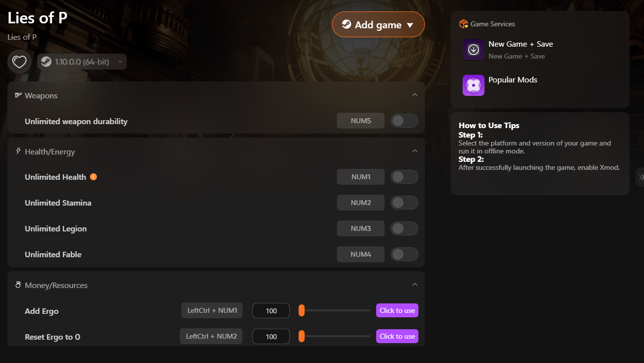Switch on Unlimited Fable toggle
The height and width of the screenshot is (363, 644).
[x=404, y=254]
